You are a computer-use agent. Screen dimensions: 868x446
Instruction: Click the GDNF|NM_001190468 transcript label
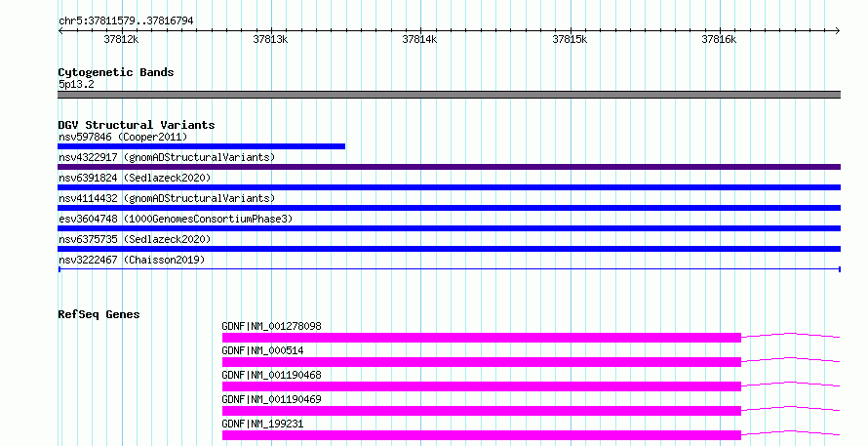[271, 375]
